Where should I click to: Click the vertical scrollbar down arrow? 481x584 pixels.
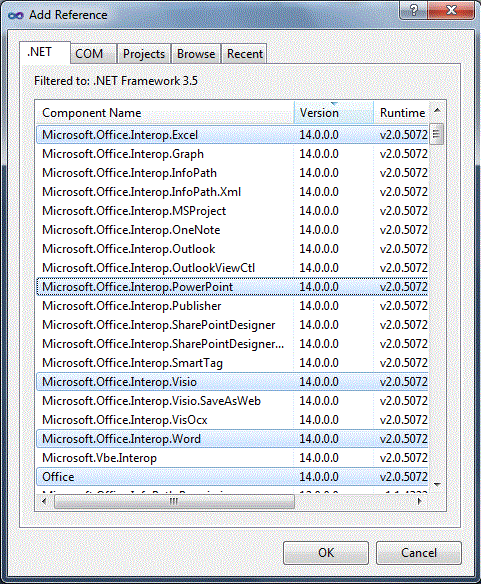tap(437, 485)
